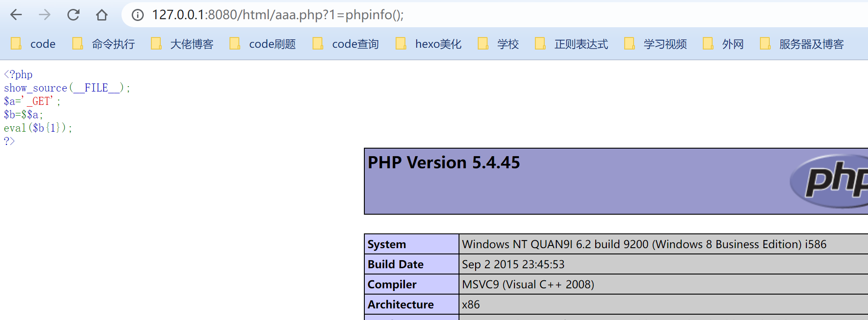This screenshot has height=320, width=868.
Task: Click the address bar URL text
Action: tap(277, 15)
